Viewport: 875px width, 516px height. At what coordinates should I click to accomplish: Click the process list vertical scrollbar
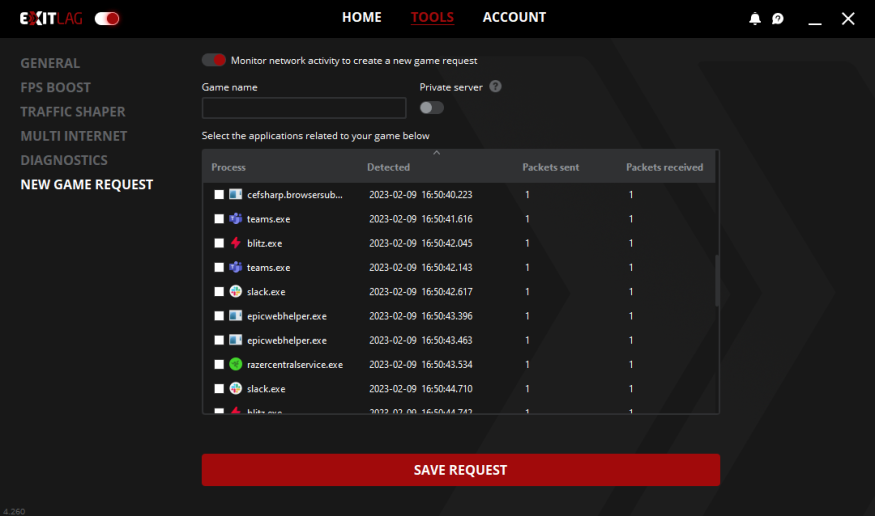717,281
